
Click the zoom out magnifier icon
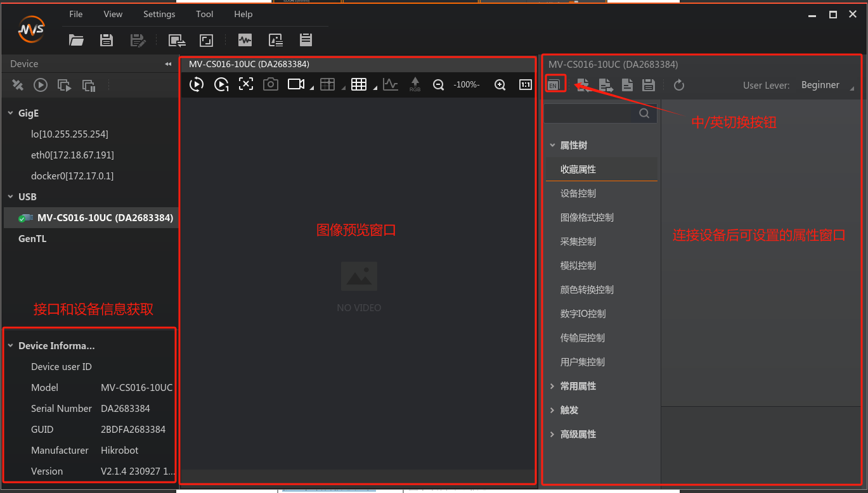point(438,85)
